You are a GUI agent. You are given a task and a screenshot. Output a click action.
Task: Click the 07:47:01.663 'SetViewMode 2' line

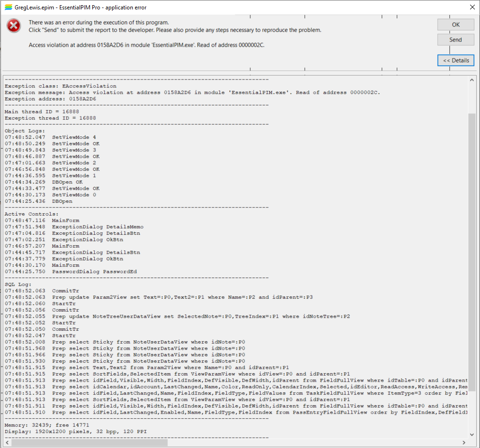point(50,163)
